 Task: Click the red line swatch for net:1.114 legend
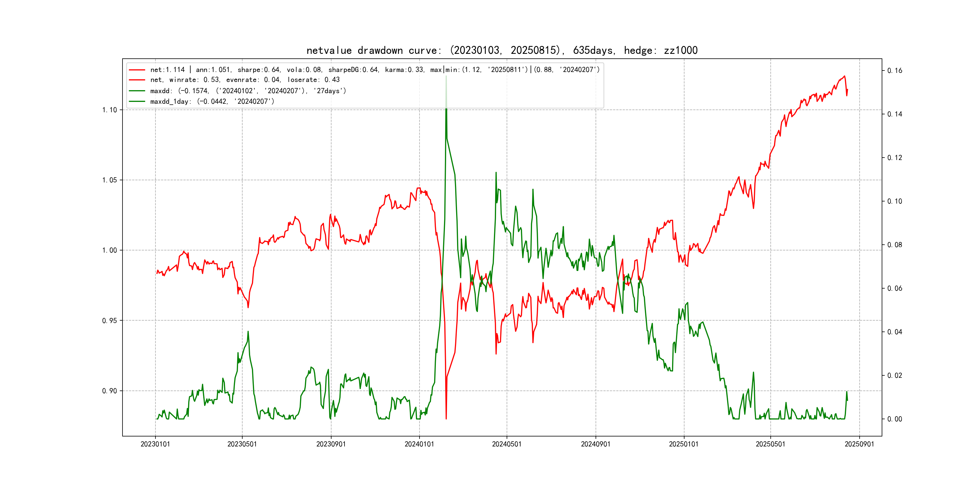(x=137, y=70)
